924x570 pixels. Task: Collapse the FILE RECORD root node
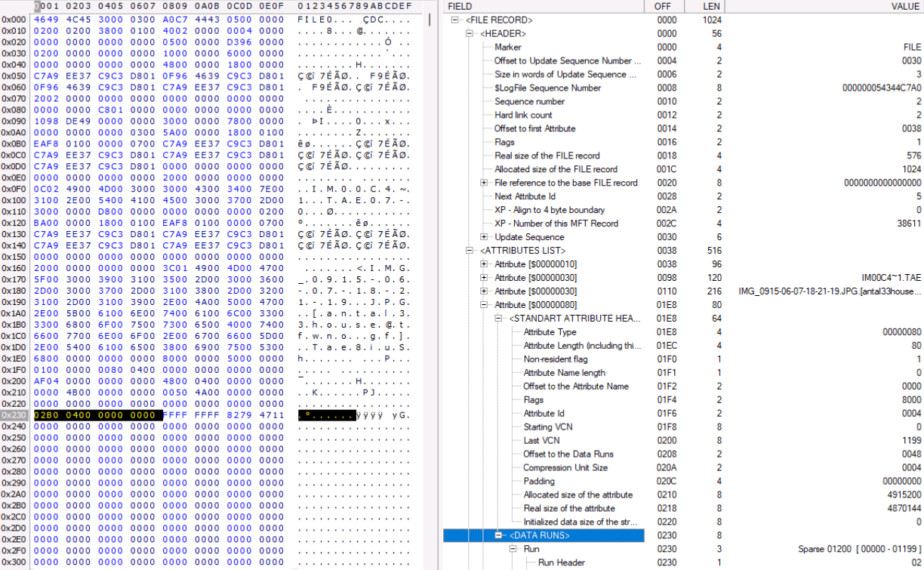click(x=455, y=20)
